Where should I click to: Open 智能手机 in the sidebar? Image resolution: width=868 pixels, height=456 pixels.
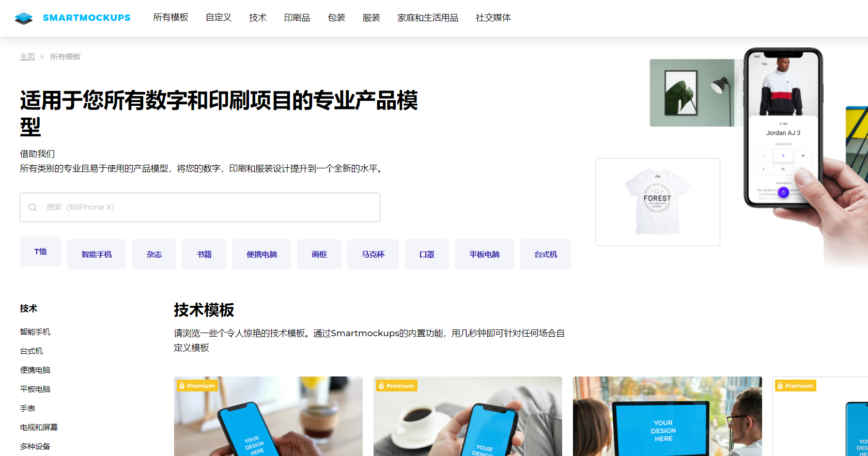point(35,332)
